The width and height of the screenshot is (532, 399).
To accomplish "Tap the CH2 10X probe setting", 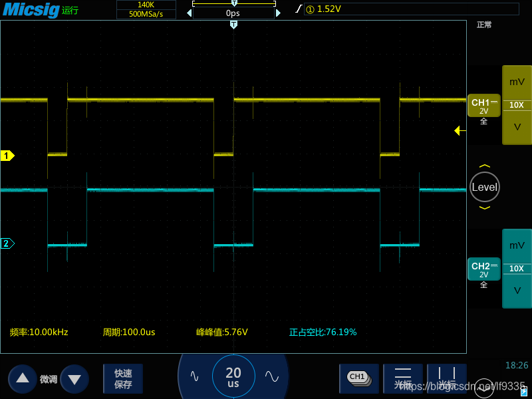I will pyautogui.click(x=517, y=269).
